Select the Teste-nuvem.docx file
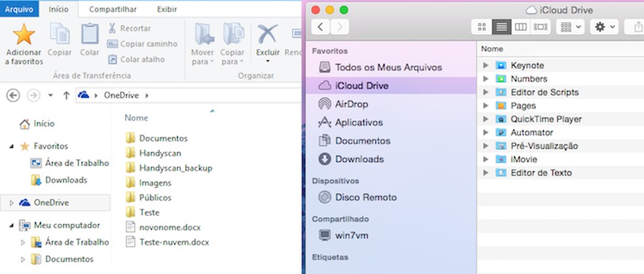Screen dimensions: 644x274 point(167,242)
